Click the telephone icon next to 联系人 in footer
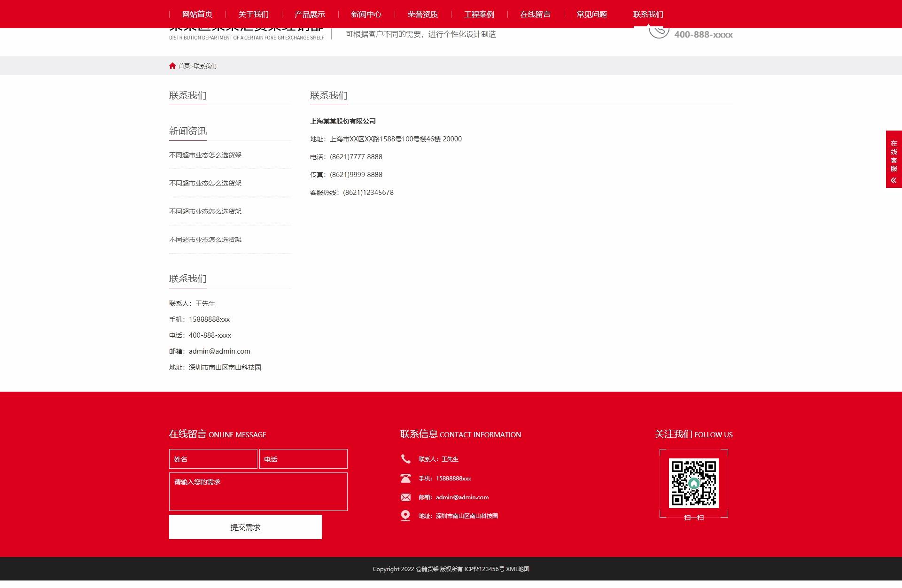 405,459
